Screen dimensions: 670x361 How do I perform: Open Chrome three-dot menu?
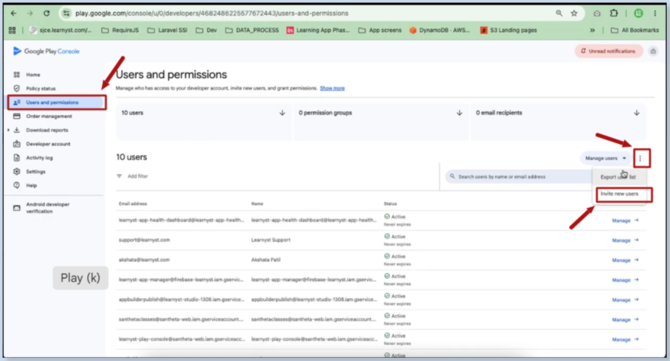[655, 13]
